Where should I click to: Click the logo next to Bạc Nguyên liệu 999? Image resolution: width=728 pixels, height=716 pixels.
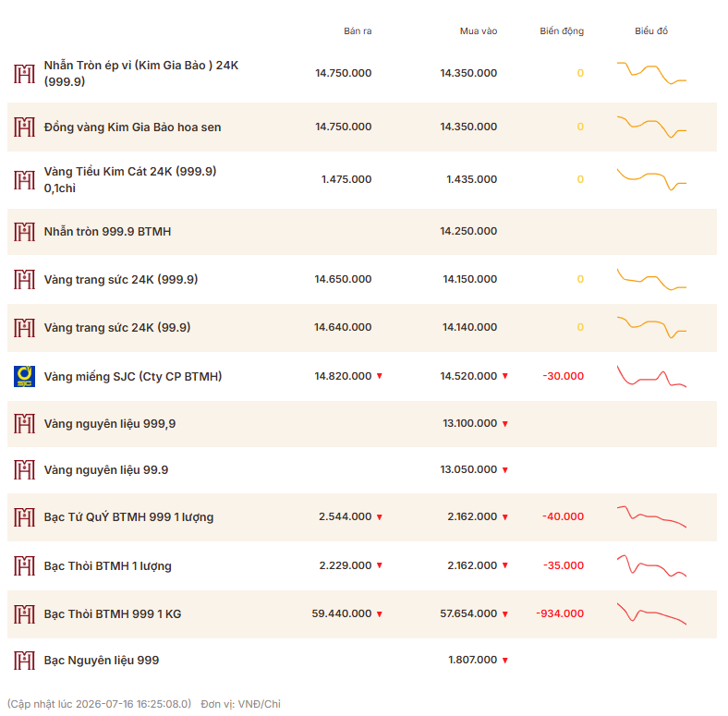click(24, 660)
